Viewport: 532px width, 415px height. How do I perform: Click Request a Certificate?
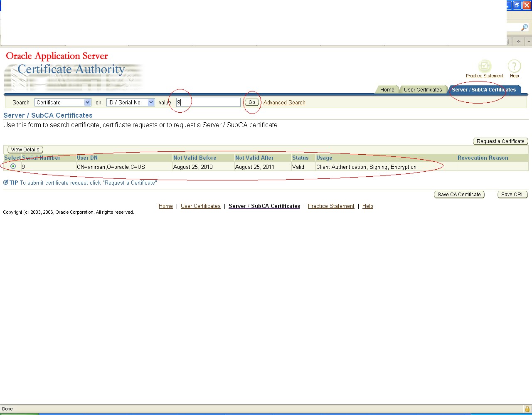pyautogui.click(x=500, y=141)
